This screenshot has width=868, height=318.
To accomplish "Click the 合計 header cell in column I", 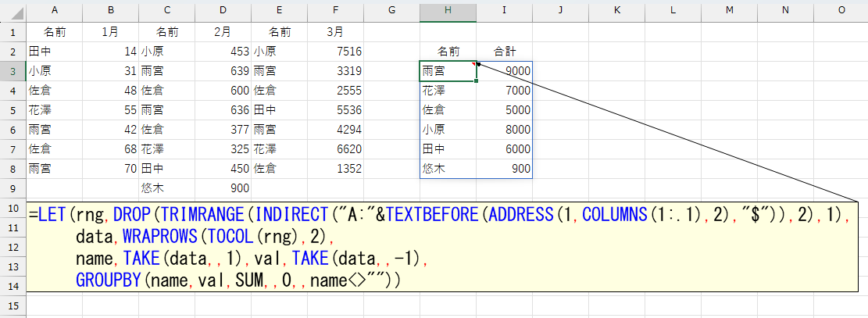I will tap(505, 52).
